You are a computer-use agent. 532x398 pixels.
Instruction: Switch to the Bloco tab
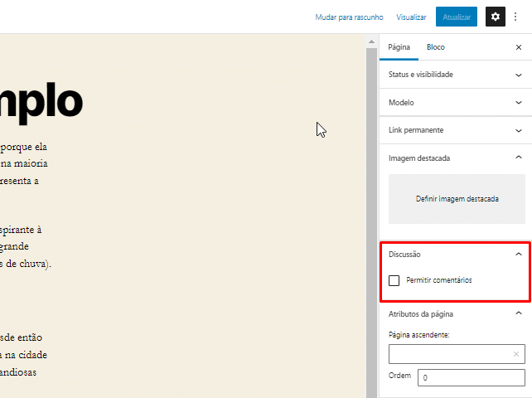click(x=436, y=47)
